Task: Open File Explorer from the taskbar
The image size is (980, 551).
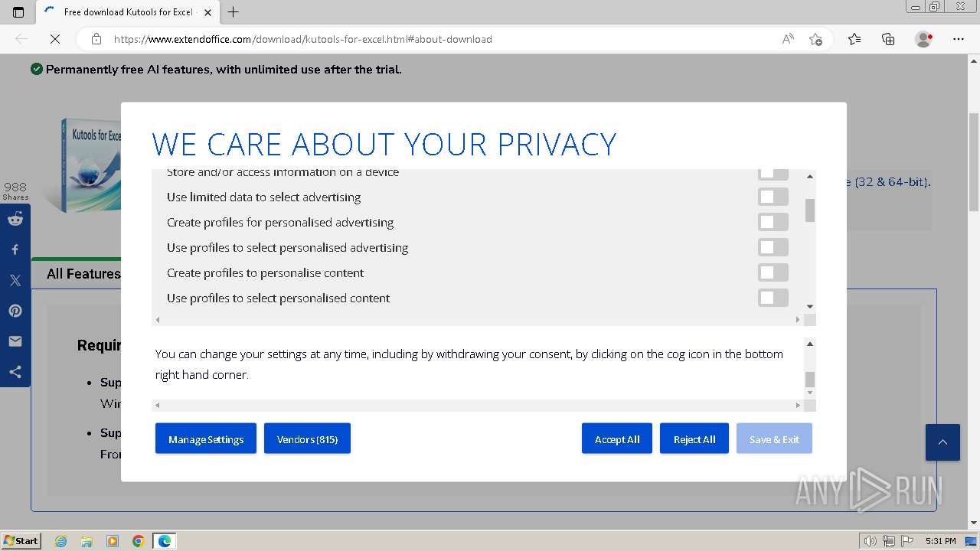Action: tap(87, 541)
